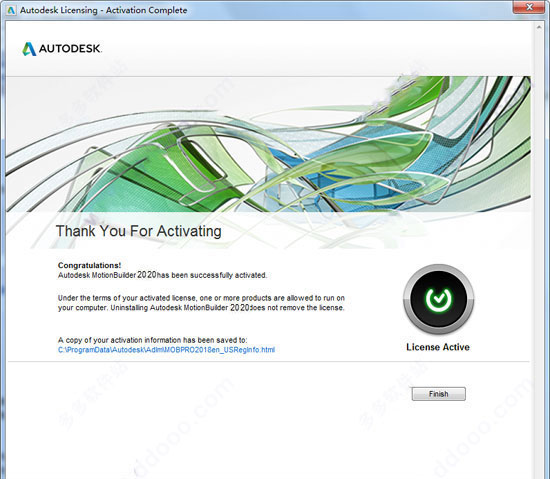
Task: Click the scrollbar up arrow
Action: coord(539,27)
